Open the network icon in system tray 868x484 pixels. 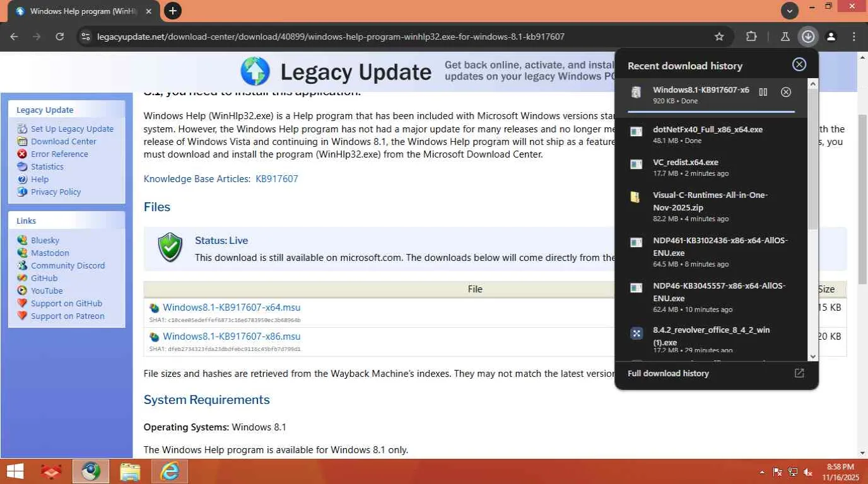(x=793, y=472)
